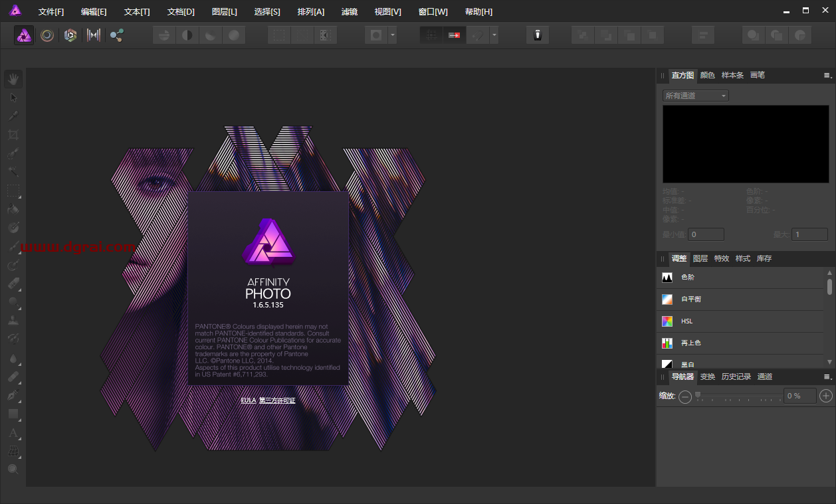
Task: Select the Move tool arrow
Action: pyautogui.click(x=13, y=98)
